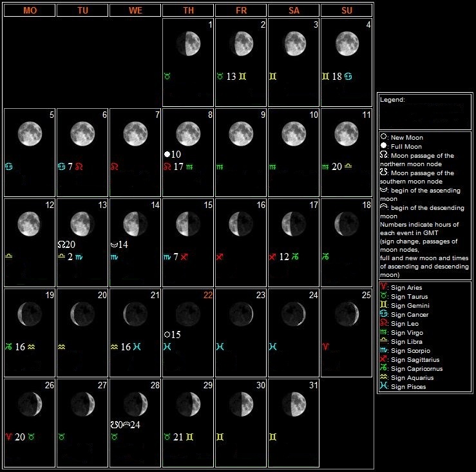The height and width of the screenshot is (472, 476).
Task: Click the Sagittarius sign in the day 16 cell
Action: 220,256
